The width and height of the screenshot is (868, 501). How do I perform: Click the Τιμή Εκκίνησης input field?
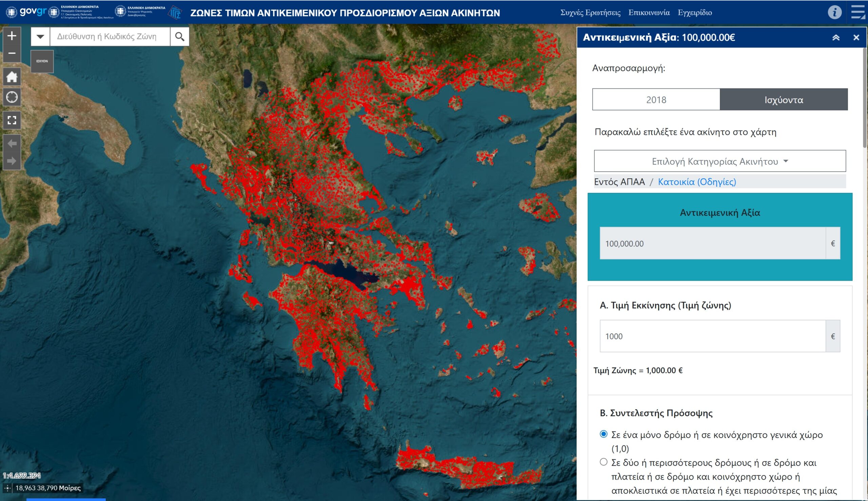[x=712, y=336]
